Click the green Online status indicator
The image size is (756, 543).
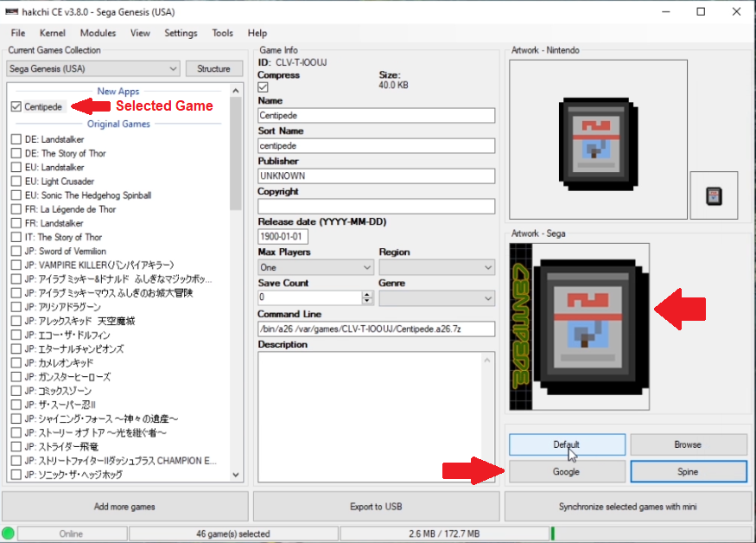(8, 533)
